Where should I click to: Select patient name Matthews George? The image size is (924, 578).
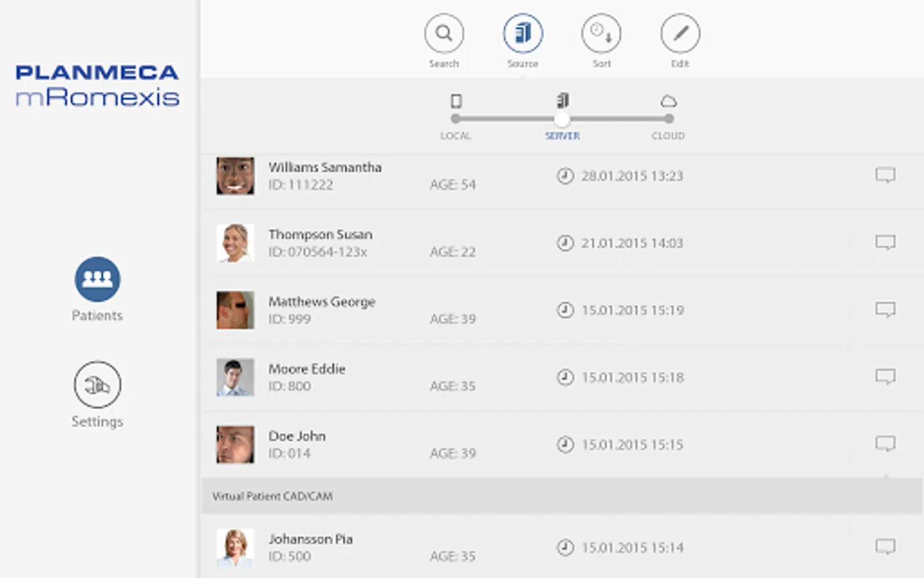pyautogui.click(x=322, y=302)
